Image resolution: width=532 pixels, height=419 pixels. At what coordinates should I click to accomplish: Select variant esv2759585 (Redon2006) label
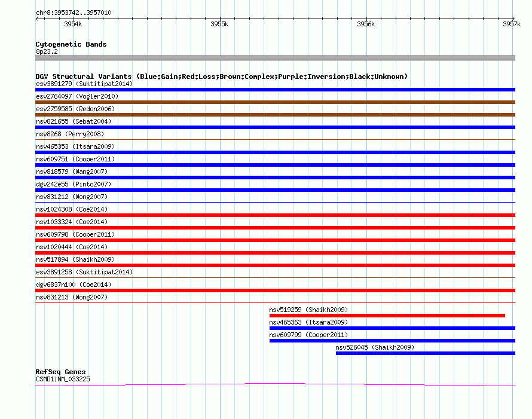(x=75, y=109)
